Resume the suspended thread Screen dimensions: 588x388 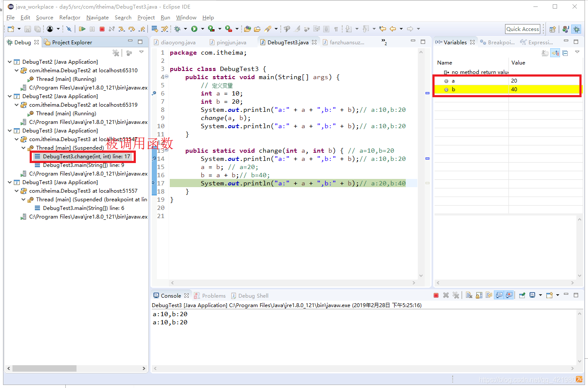[82, 29]
